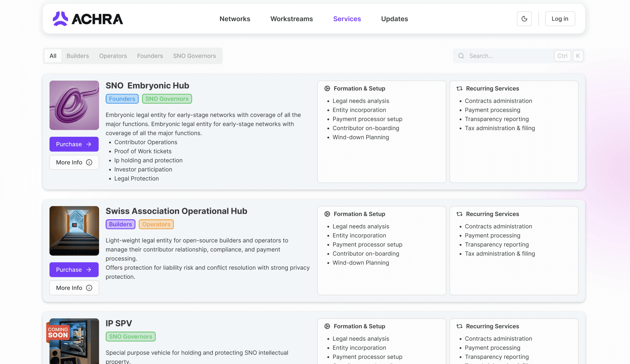630x364 pixels.
Task: Click the search magnifier icon
Action: pos(461,56)
